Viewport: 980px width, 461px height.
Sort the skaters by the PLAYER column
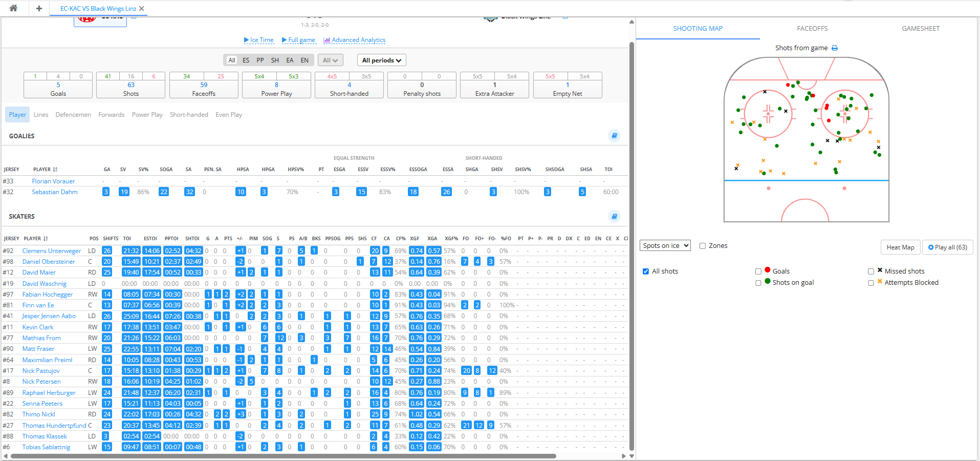pyautogui.click(x=35, y=239)
